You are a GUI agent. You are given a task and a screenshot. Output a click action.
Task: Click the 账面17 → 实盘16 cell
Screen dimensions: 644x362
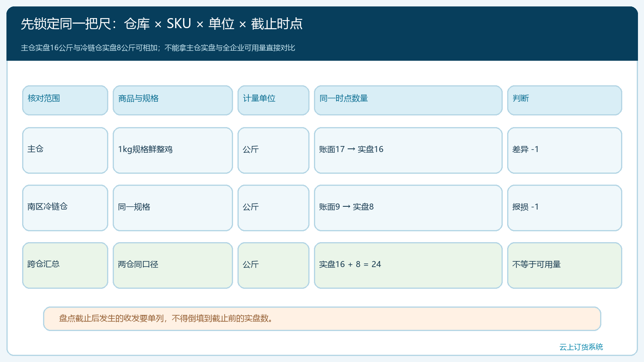[408, 150]
